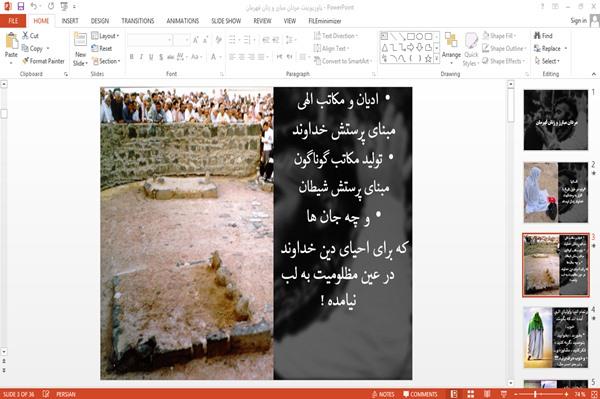This screenshot has height=399, width=600.
Task: Click the Redo icon in Quick Access Toolbar
Action: point(51,6)
